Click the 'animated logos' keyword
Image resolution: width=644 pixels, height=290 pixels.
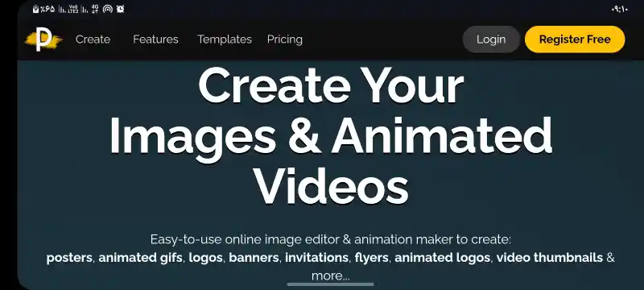pyautogui.click(x=442, y=258)
